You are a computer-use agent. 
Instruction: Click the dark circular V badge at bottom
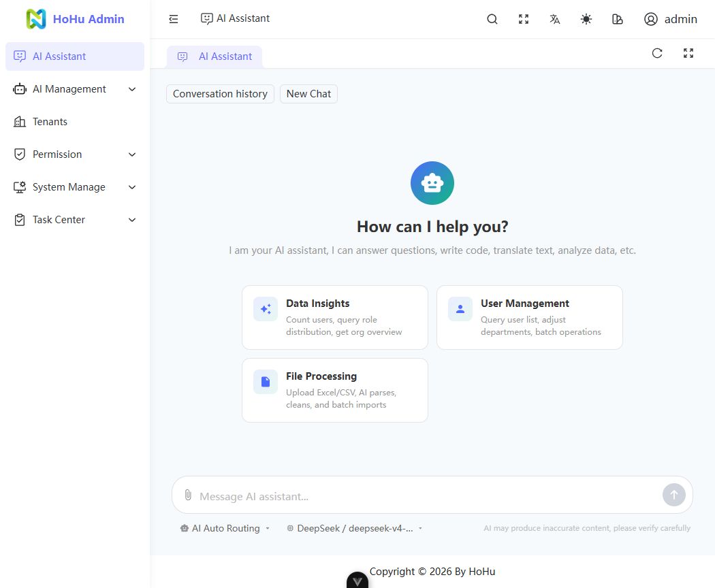357,581
